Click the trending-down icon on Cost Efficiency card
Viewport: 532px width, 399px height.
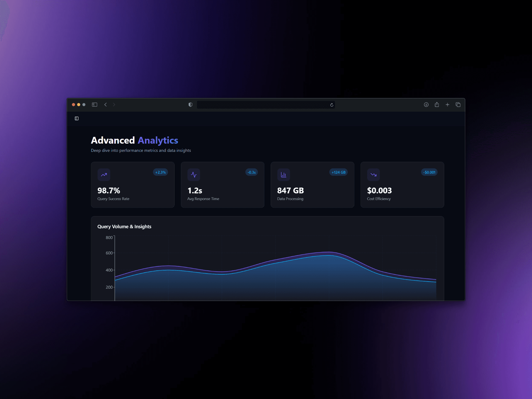tap(373, 175)
